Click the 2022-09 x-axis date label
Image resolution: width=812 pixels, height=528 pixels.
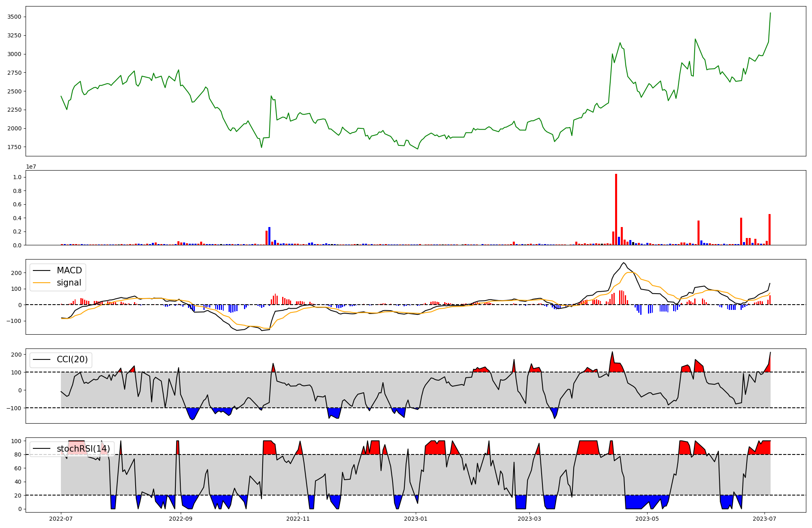click(180, 519)
